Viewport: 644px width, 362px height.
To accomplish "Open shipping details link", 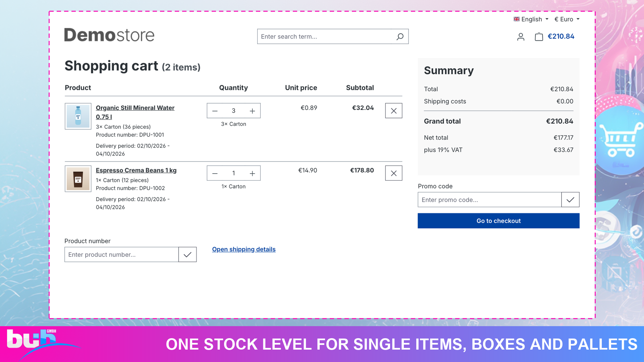I will point(244,249).
